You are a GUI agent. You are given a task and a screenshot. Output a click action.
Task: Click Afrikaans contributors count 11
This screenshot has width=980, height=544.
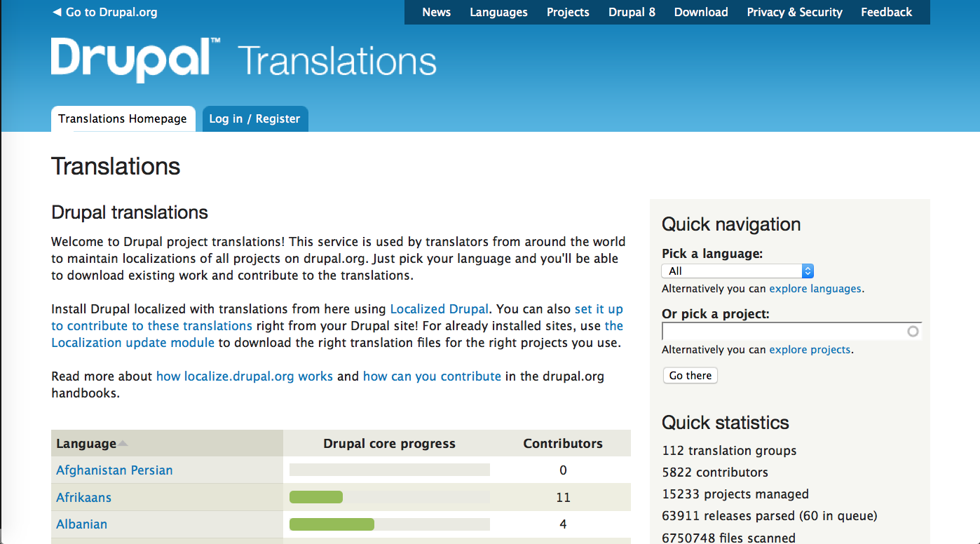click(x=563, y=497)
